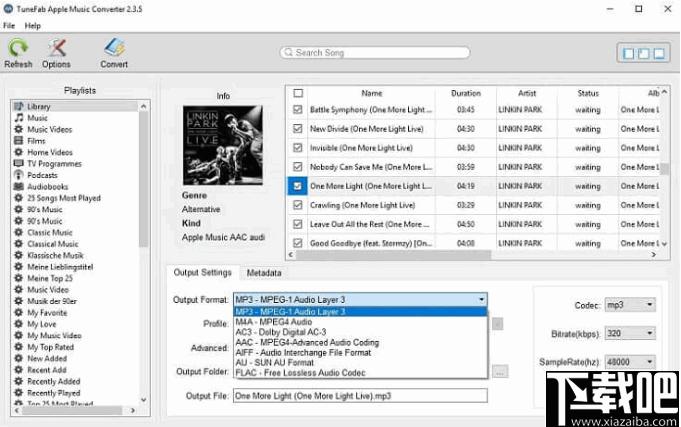Switch to the Metadata tab
Image resolution: width=681 pixels, height=427 pixels.
(264, 272)
